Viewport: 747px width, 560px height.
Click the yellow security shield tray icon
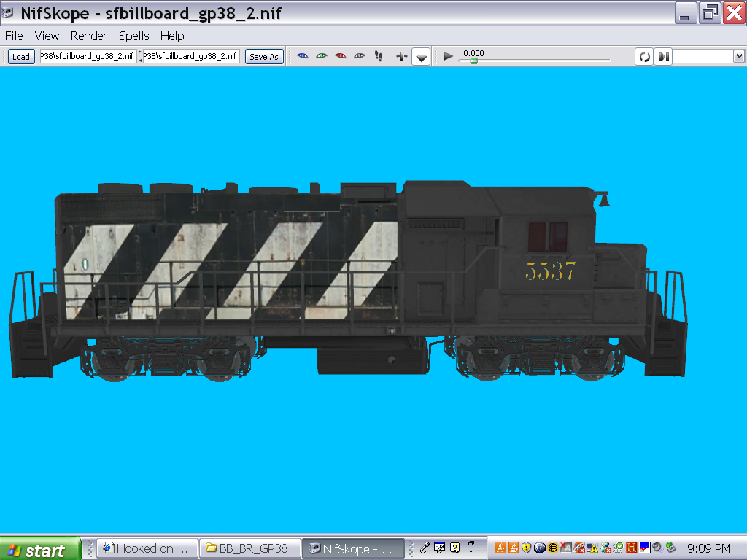click(526, 548)
